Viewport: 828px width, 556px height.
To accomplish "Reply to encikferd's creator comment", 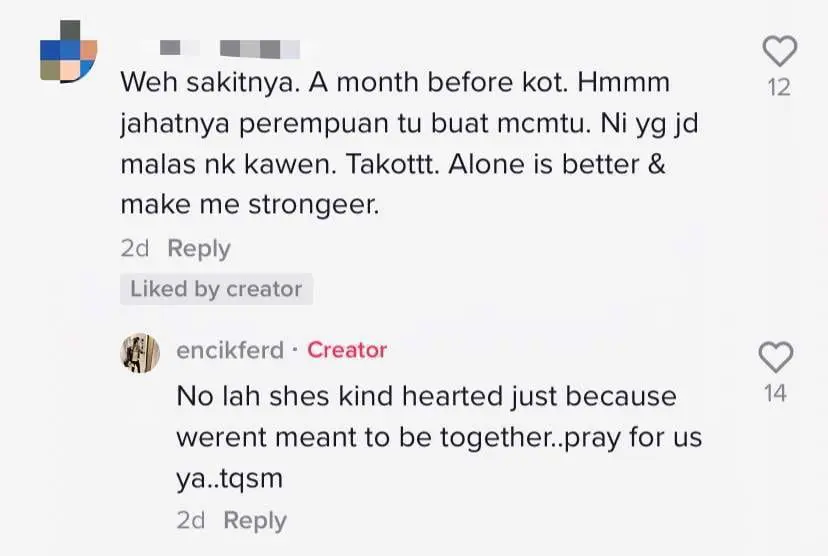I will coord(254,521).
